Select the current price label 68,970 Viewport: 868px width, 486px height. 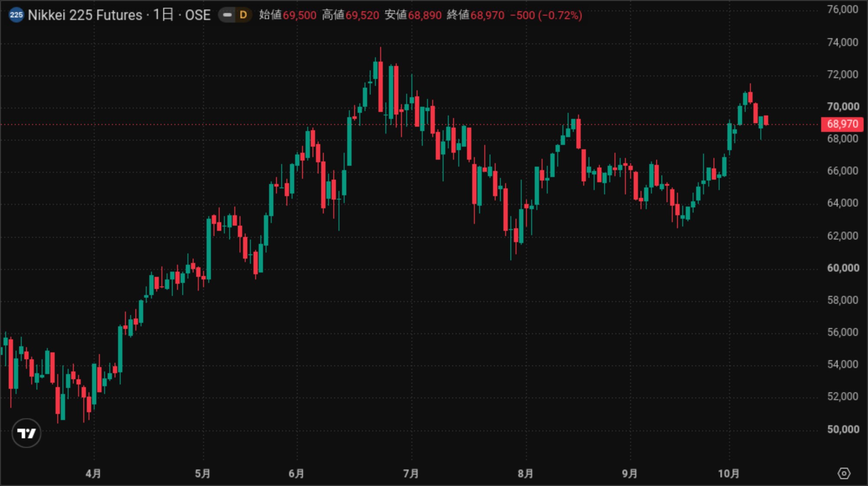point(842,124)
